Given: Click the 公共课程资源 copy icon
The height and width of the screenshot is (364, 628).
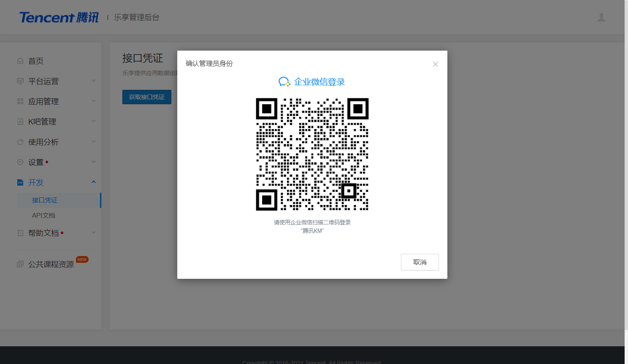Looking at the screenshot, I should pos(20,264).
